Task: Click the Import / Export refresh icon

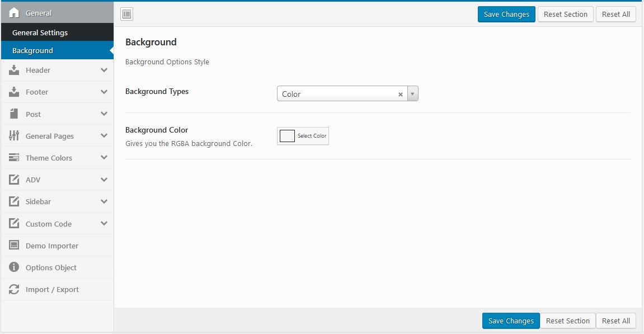Action: pos(15,289)
